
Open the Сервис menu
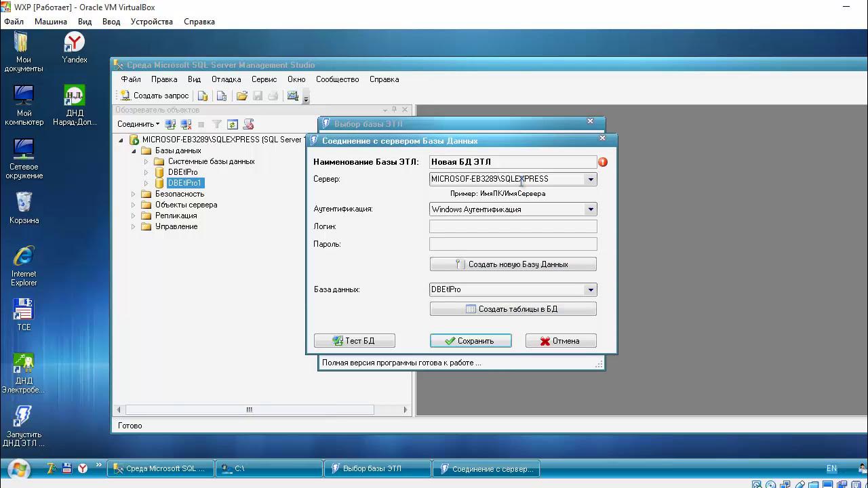(x=264, y=79)
